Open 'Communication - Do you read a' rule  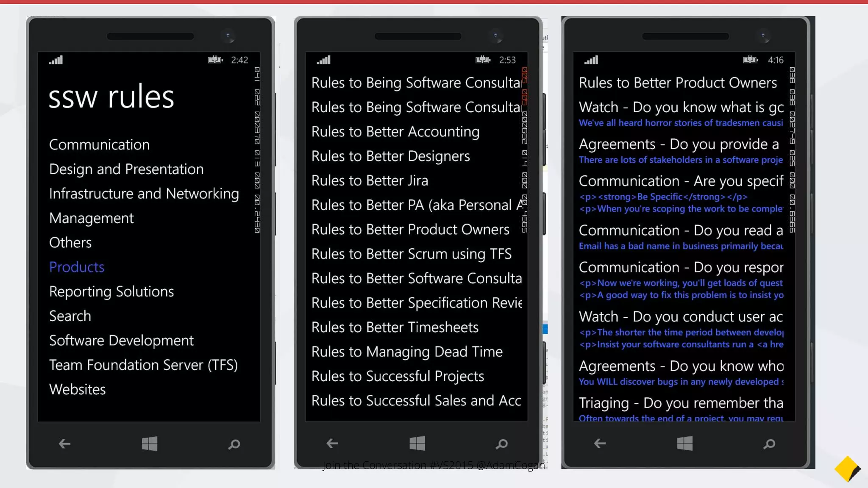681,230
